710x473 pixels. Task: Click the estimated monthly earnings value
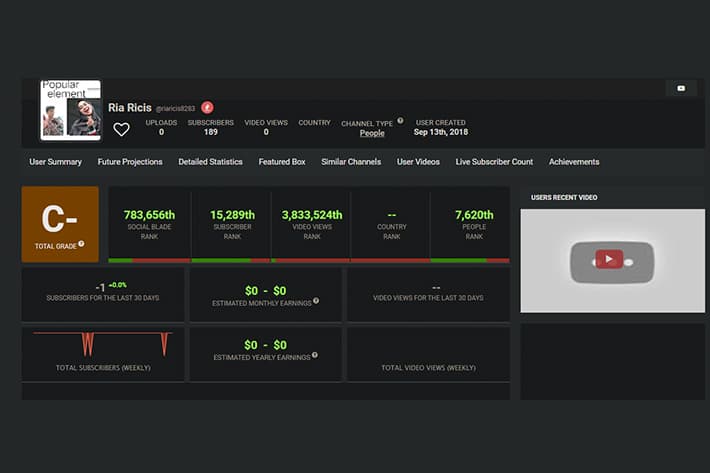click(265, 291)
